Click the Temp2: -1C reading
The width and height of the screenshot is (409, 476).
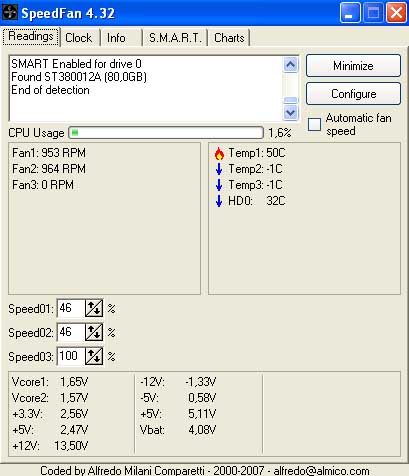(x=255, y=169)
